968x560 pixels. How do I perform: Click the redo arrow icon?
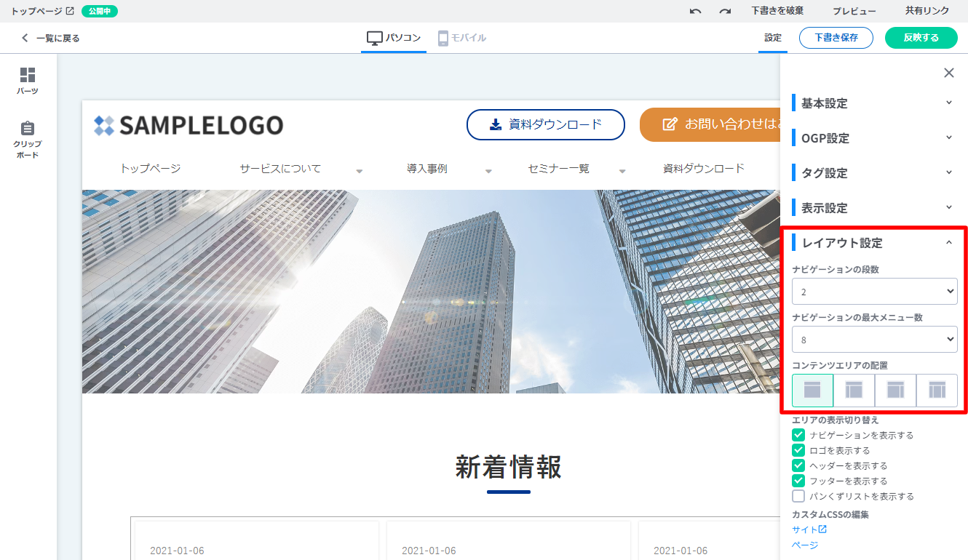pyautogui.click(x=725, y=11)
